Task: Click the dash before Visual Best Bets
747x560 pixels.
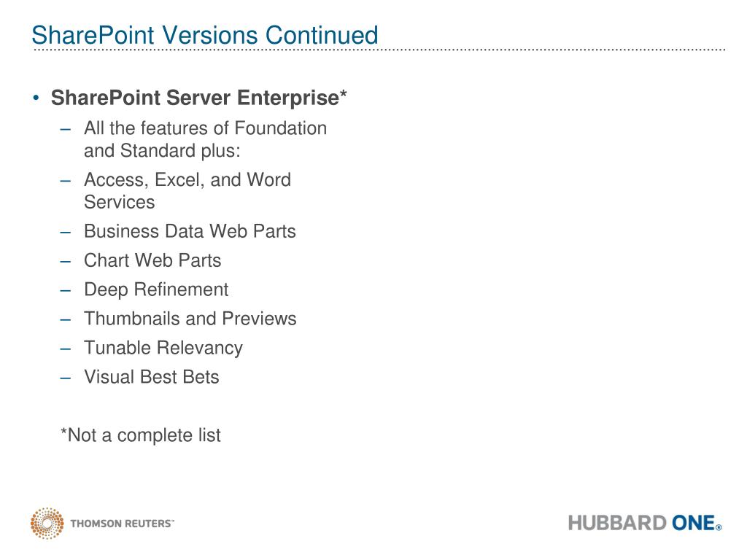Action: pos(66,378)
